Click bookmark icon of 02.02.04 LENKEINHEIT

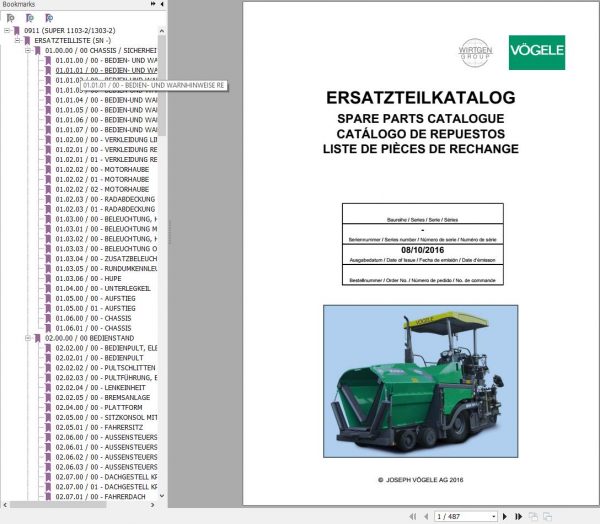[x=48, y=387]
